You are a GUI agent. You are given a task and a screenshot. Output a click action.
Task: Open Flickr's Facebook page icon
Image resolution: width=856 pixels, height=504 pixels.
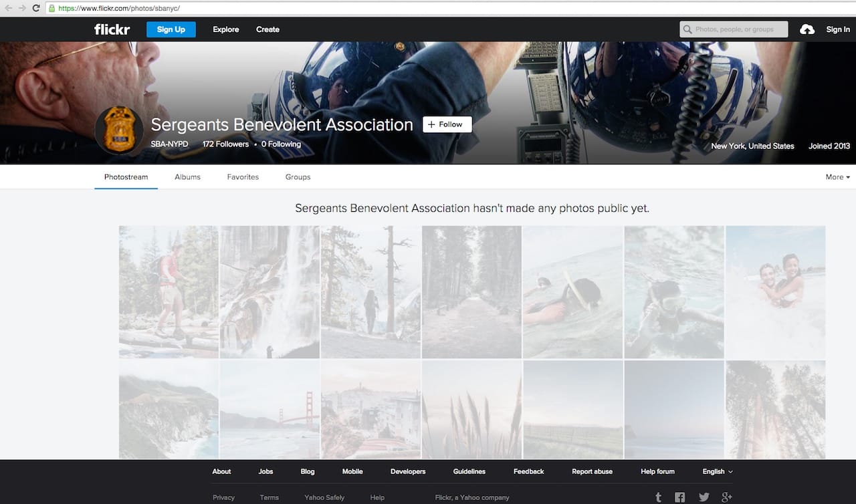(679, 497)
